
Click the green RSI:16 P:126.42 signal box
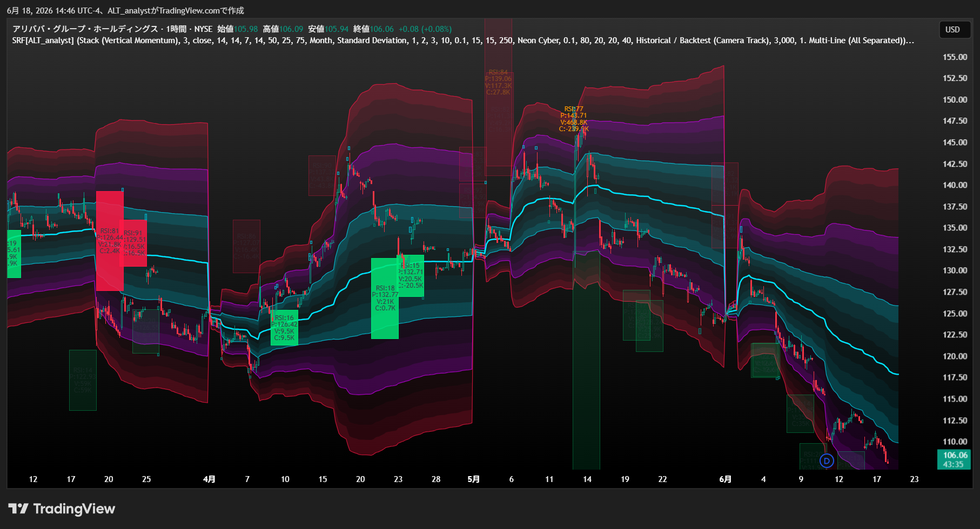[284, 328]
